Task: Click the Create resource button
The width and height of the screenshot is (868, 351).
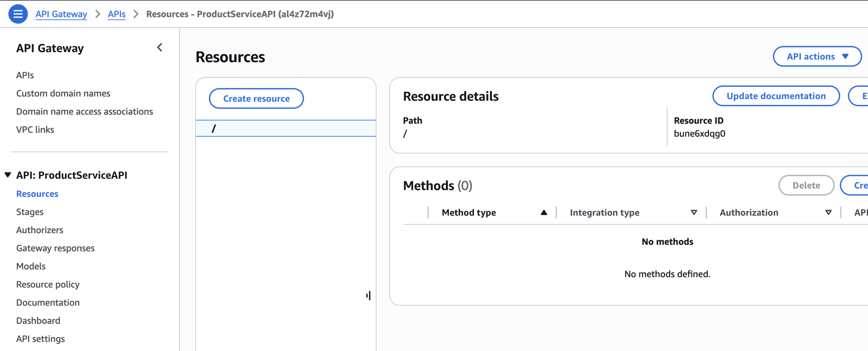Action: click(256, 98)
